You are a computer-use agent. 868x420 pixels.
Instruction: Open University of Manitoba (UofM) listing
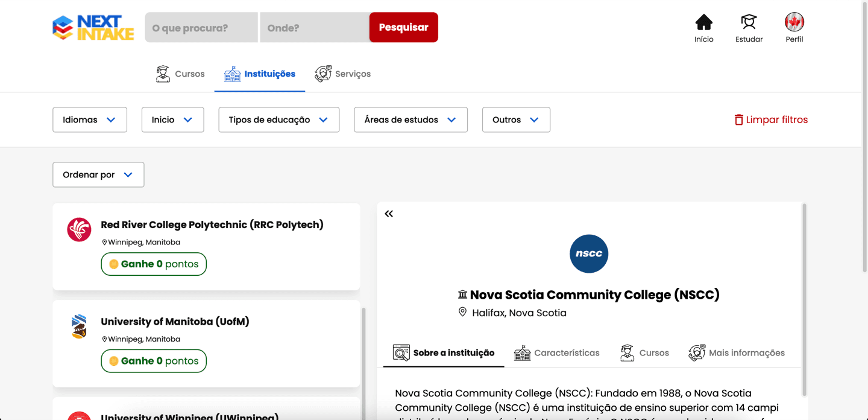tap(175, 322)
